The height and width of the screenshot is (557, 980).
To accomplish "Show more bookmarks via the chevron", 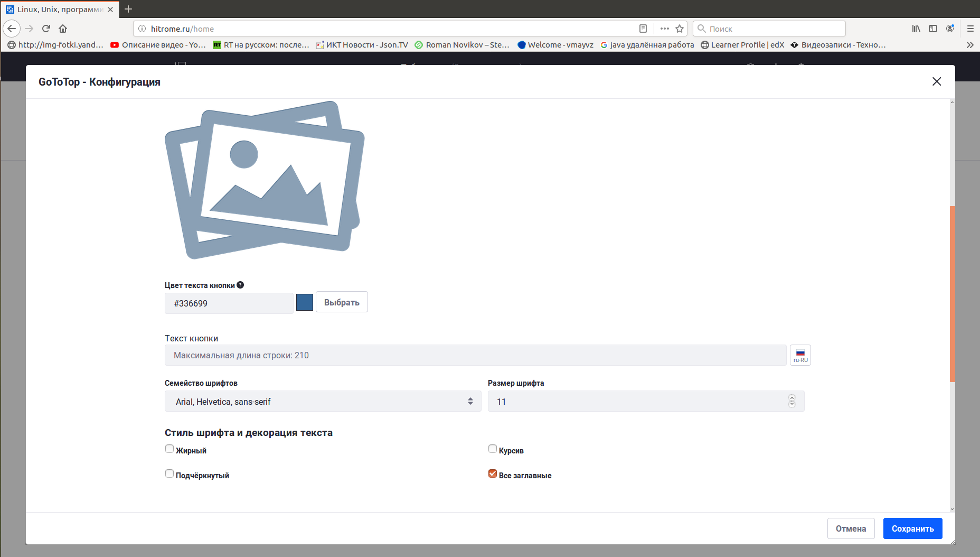I will (x=969, y=45).
